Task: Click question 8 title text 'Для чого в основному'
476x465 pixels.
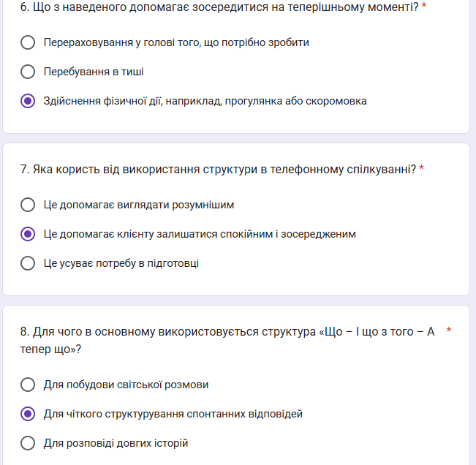Action: pos(227,332)
